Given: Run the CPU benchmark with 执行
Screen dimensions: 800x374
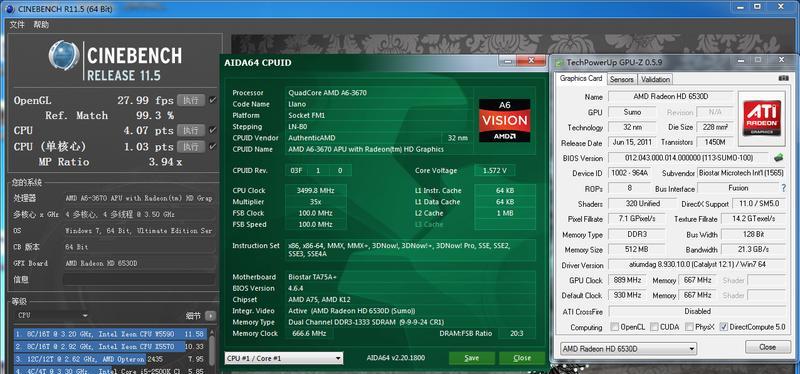Looking at the screenshot, I should [x=191, y=131].
